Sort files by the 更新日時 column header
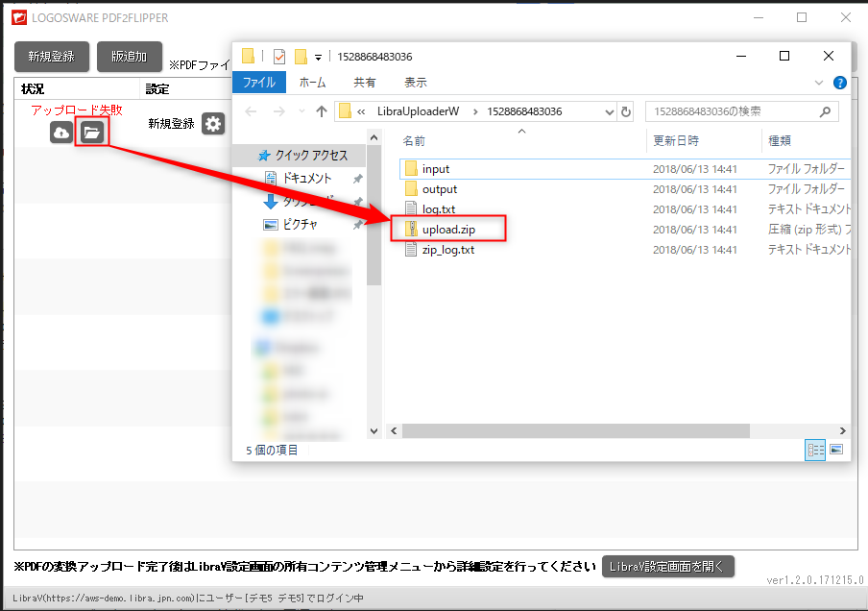The image size is (868, 611). coord(676,141)
